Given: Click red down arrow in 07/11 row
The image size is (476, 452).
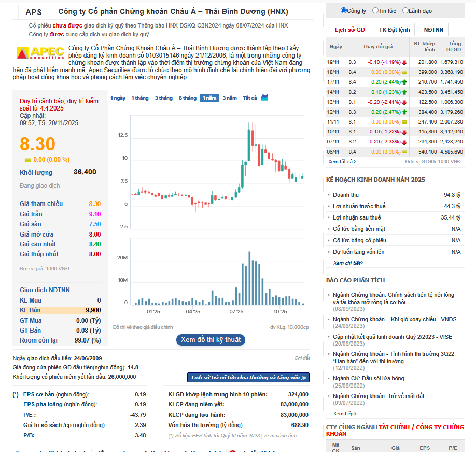Looking at the screenshot, I should click(x=404, y=142).
